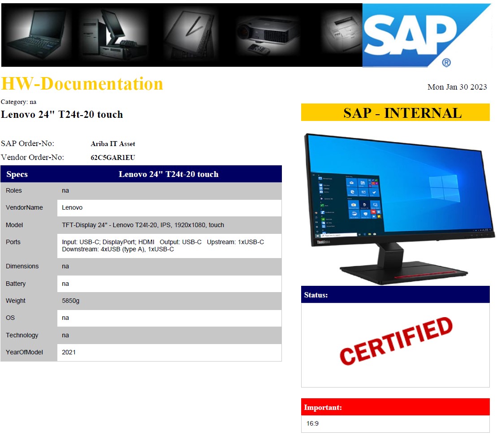Click the Roles row label
The image size is (497, 448).
(x=13, y=191)
